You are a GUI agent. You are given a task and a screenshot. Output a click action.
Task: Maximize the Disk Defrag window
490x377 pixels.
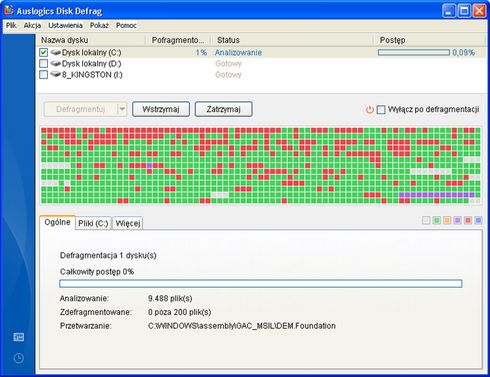(x=464, y=11)
